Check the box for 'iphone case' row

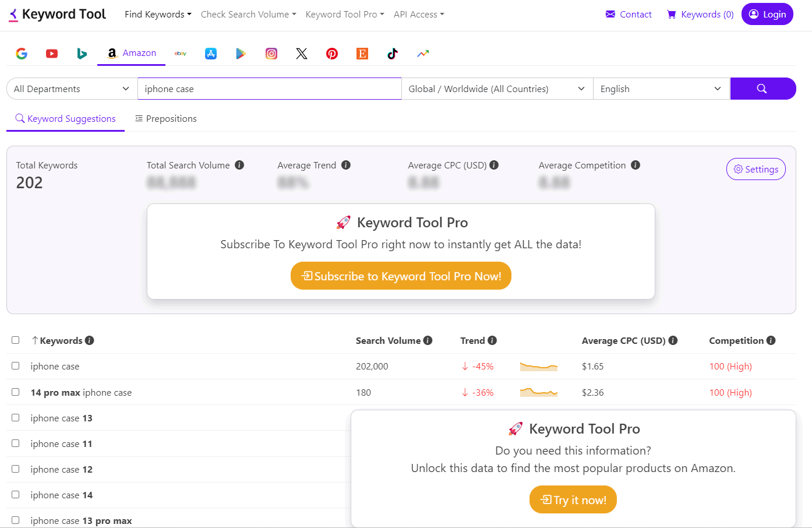[x=16, y=366]
